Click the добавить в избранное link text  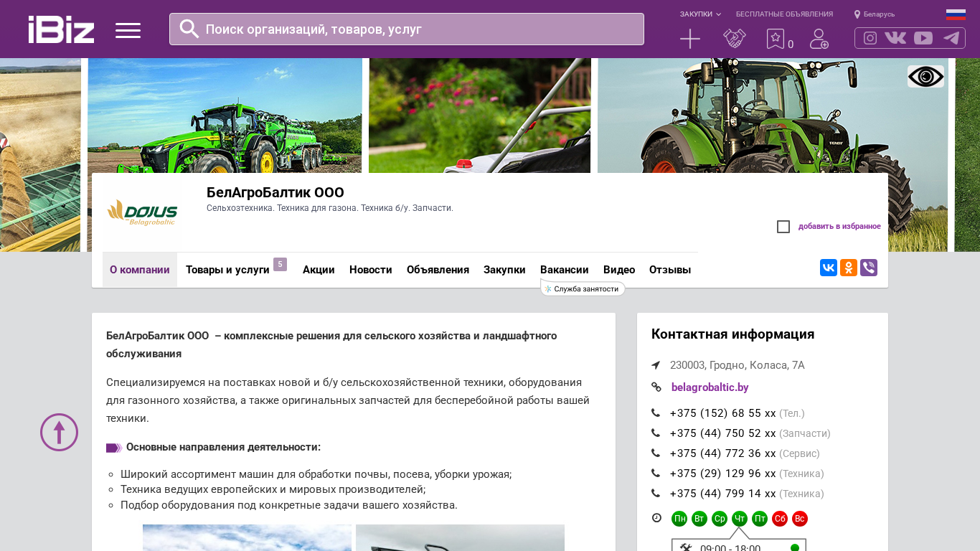(x=839, y=227)
